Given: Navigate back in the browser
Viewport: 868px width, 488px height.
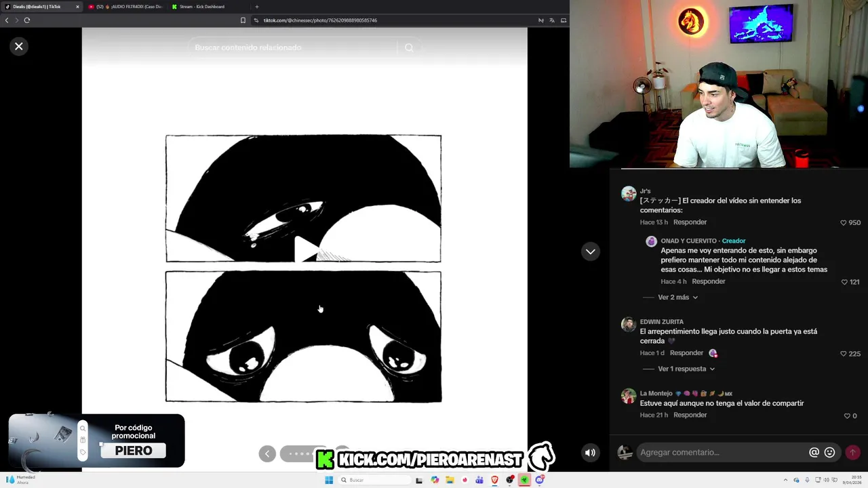Looking at the screenshot, I should coord(7,20).
